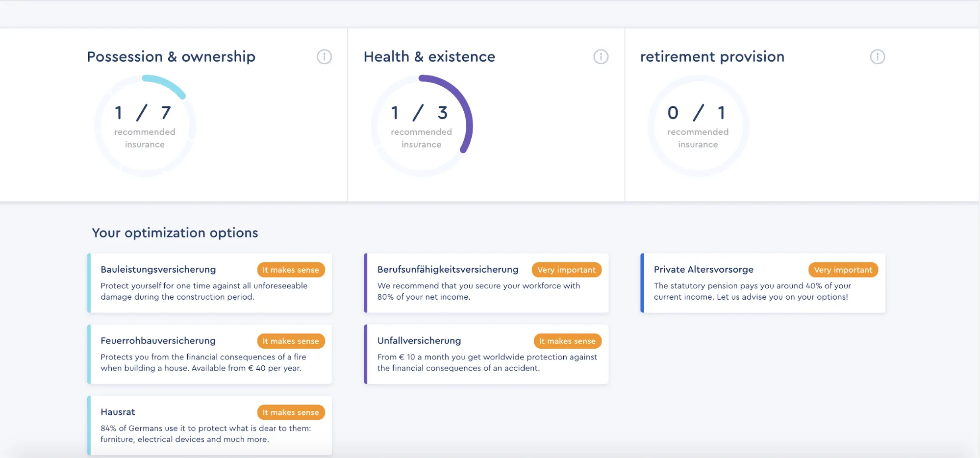The width and height of the screenshot is (980, 458).
Task: Click the retirement provision 0/1 circle
Action: coord(698,126)
